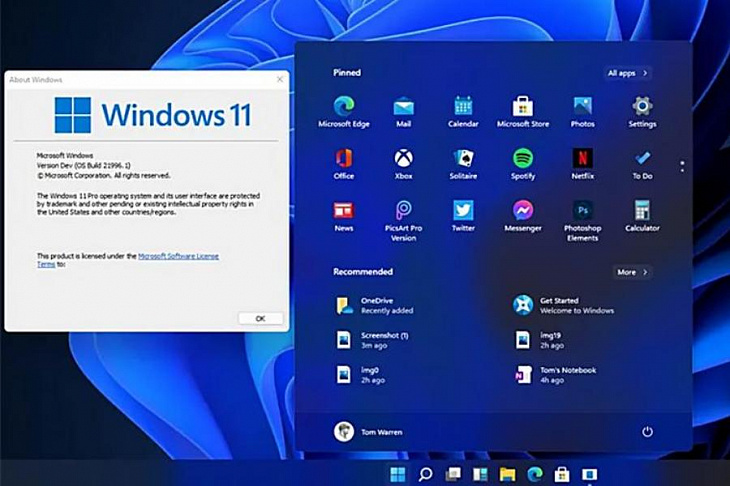Open the To Do app
Viewport: 730px width, 486px height.
642,164
